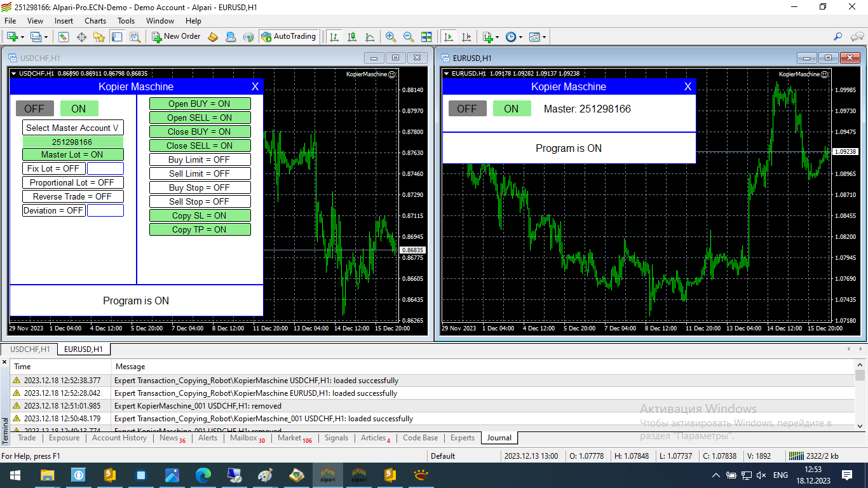Toggle the AutoTrading button
The width and height of the screenshot is (868, 488).
288,37
